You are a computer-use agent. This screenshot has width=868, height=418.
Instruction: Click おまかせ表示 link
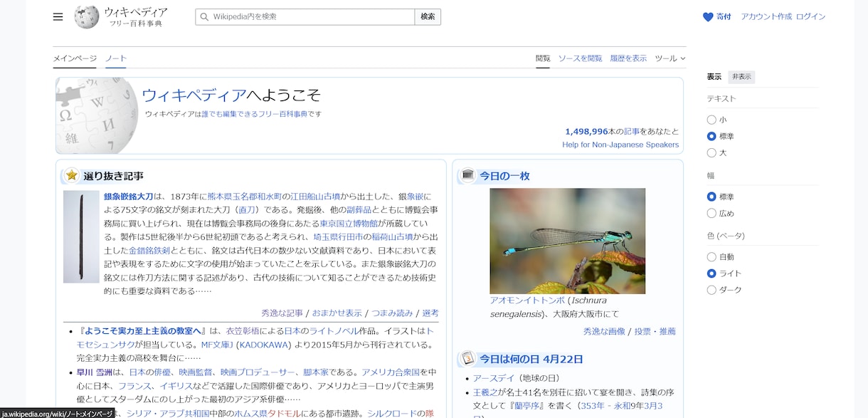(x=337, y=313)
